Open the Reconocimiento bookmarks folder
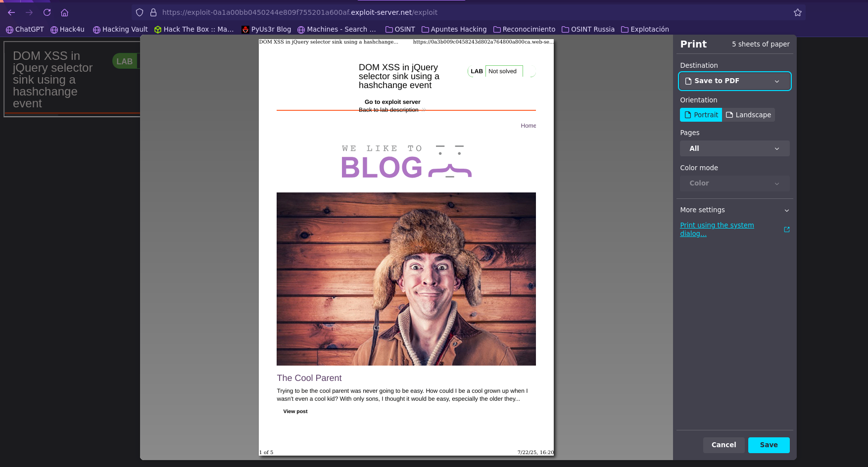 (x=525, y=29)
